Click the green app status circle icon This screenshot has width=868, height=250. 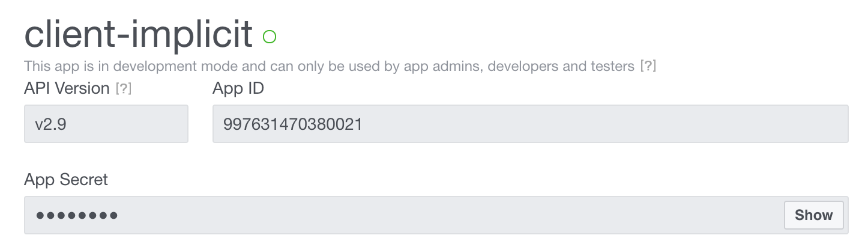pyautogui.click(x=270, y=37)
